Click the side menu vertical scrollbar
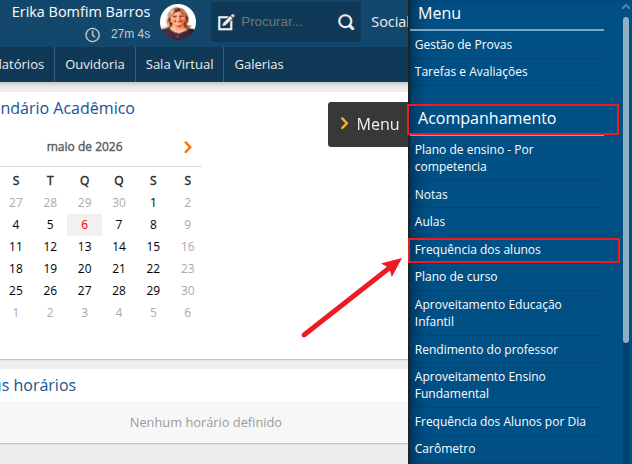Viewport: 632px width, 464px height. (x=626, y=180)
